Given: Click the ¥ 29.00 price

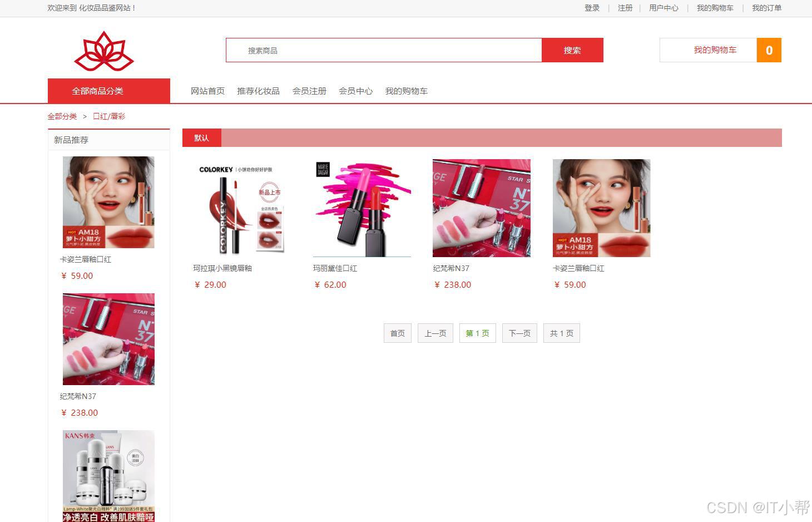Looking at the screenshot, I should 210,284.
